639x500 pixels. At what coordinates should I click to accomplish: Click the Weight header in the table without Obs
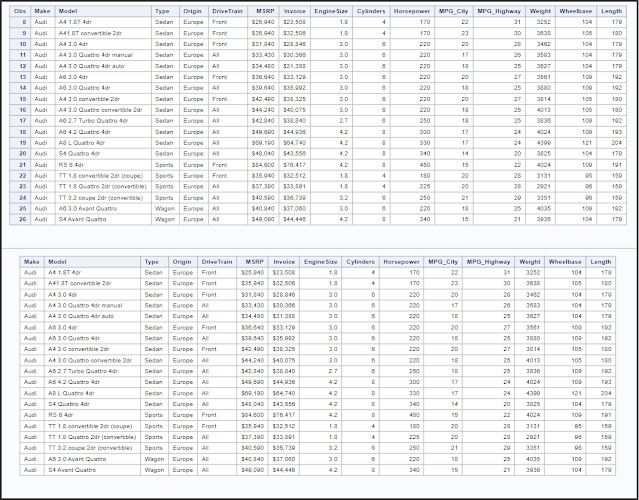pos(530,262)
